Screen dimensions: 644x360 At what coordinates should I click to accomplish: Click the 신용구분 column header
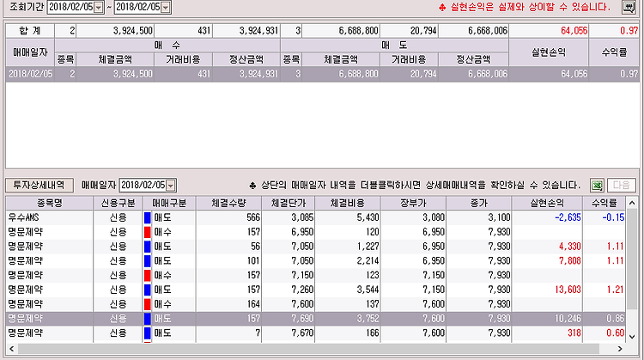(118, 203)
